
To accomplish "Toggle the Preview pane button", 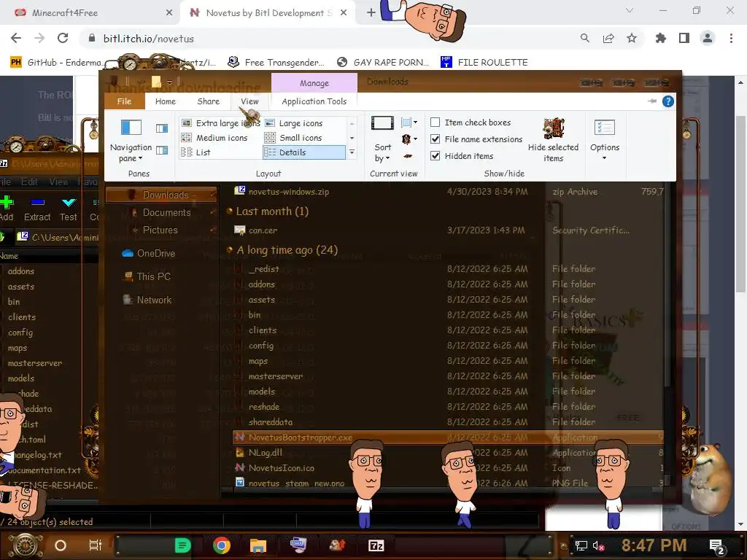I will (162, 128).
